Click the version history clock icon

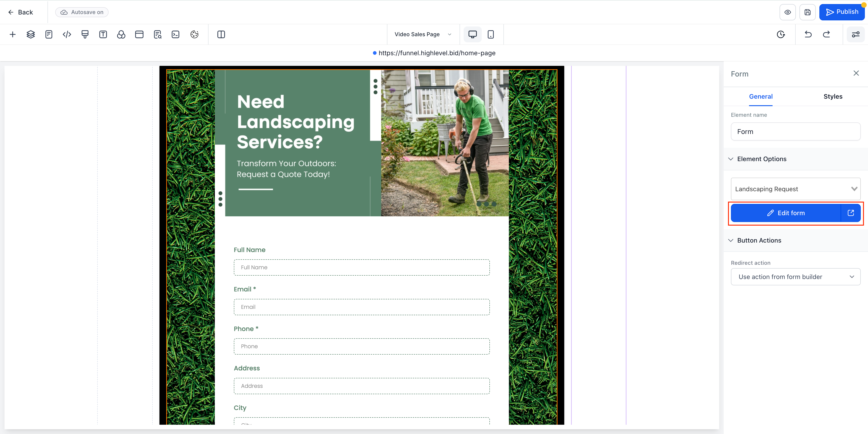pyautogui.click(x=781, y=34)
